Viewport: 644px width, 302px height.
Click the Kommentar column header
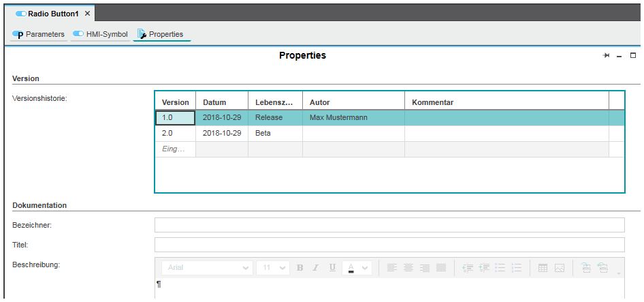[x=506, y=102]
